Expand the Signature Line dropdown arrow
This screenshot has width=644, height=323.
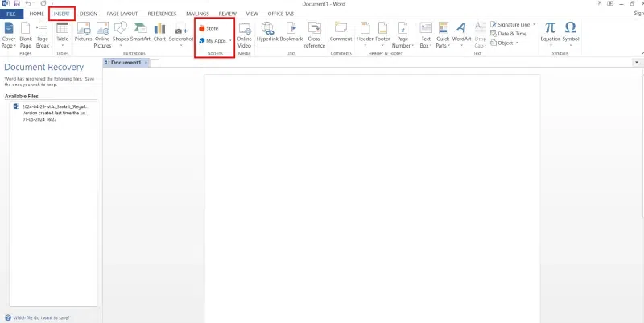pyautogui.click(x=534, y=25)
